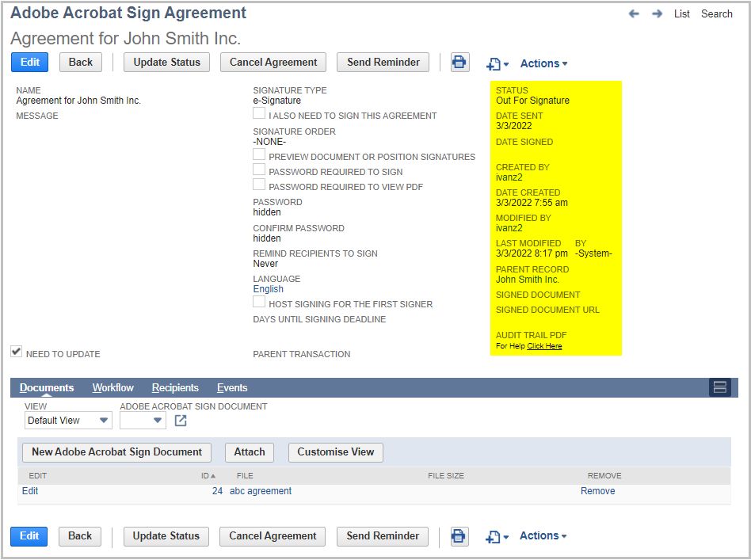The width and height of the screenshot is (751, 560).
Task: Click the FILE SIZE column header
Action: 446,476
